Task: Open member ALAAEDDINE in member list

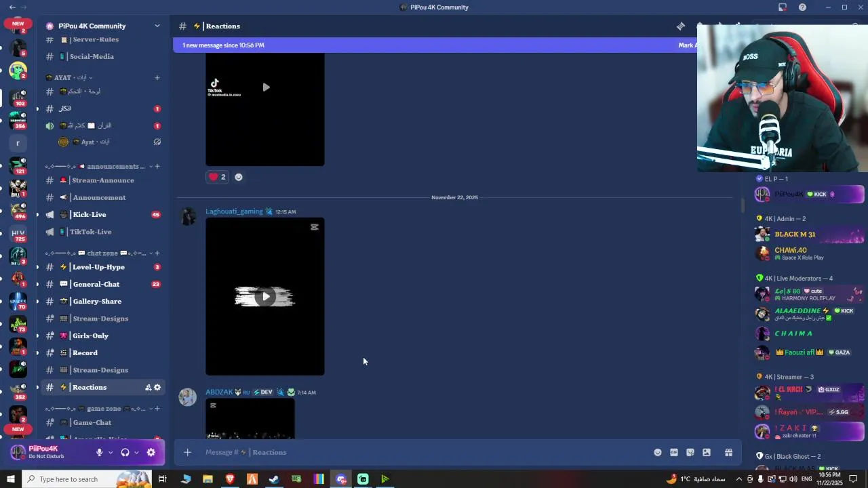Action: click(808, 314)
